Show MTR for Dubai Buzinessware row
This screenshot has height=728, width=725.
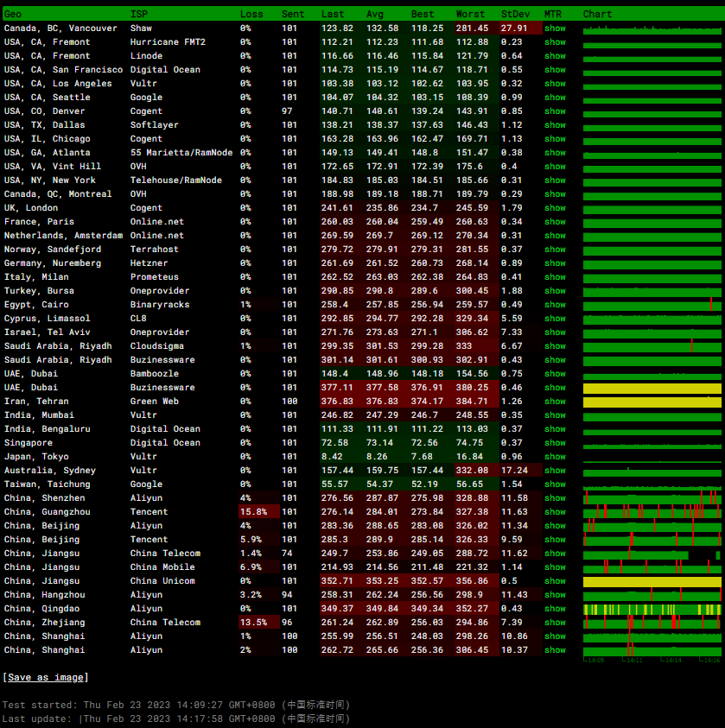555,388
